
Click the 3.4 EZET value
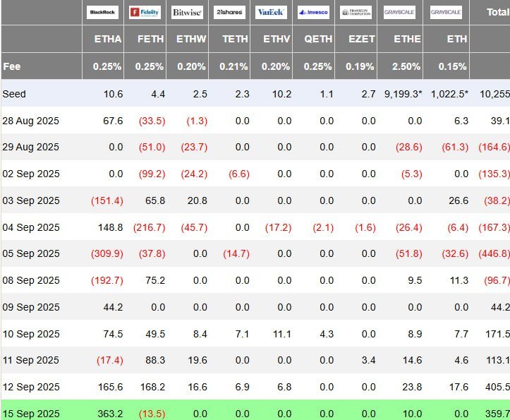[368, 361]
